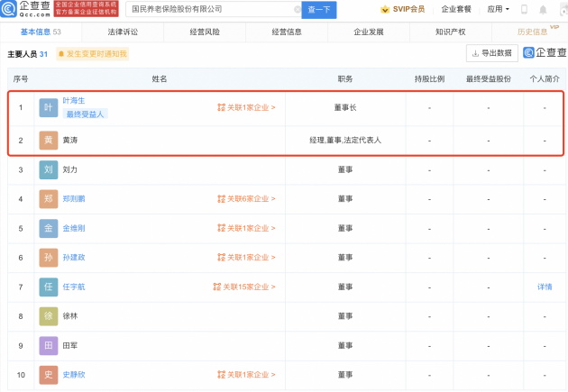Click the 刘力 name text
The width and height of the screenshot is (568, 392).
pos(70,169)
